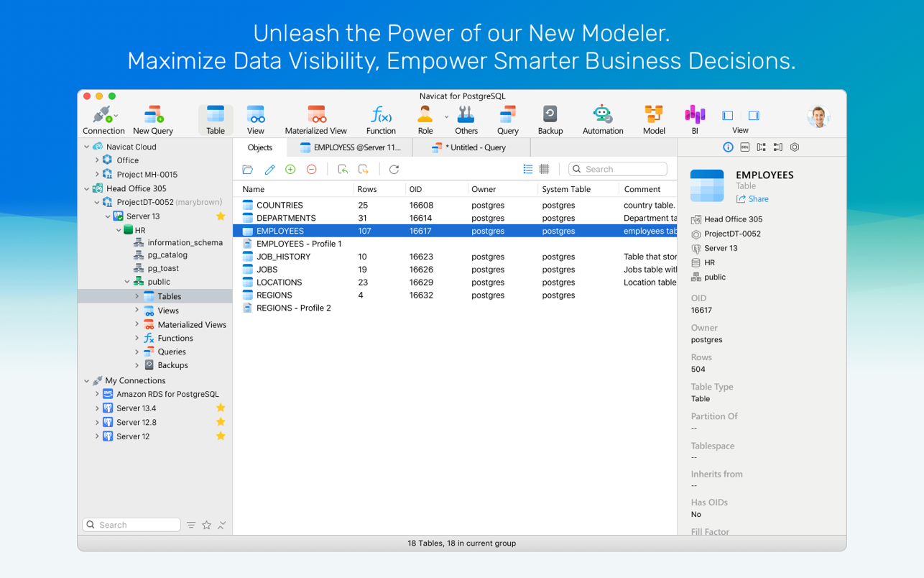Switch to EMPLOYESS @Server 11 tab
The width and height of the screenshot is (924, 578).
point(350,147)
